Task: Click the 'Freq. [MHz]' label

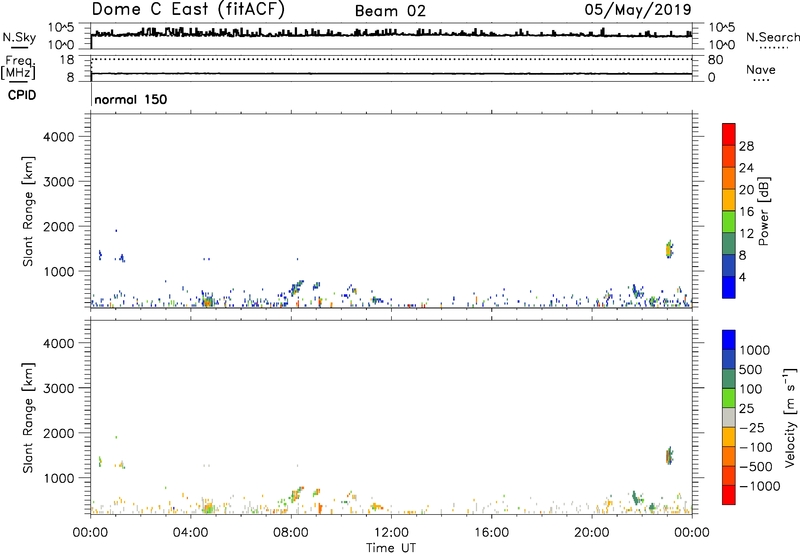Action: [x=20, y=68]
